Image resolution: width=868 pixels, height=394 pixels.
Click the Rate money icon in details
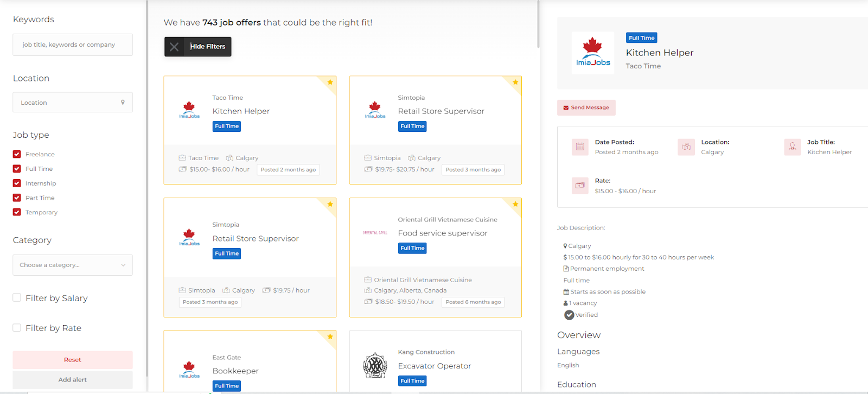coord(580,186)
